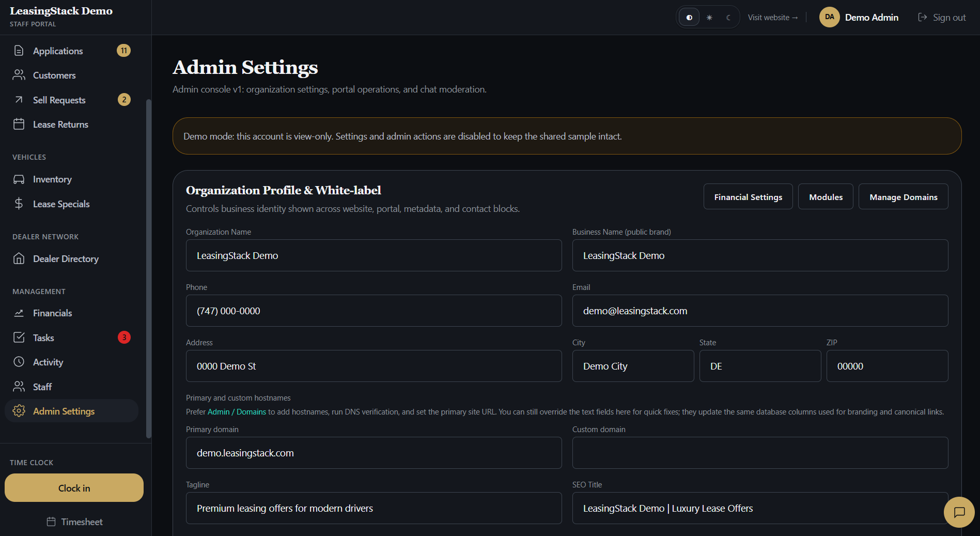Open the Timesheet link

pyautogui.click(x=74, y=522)
